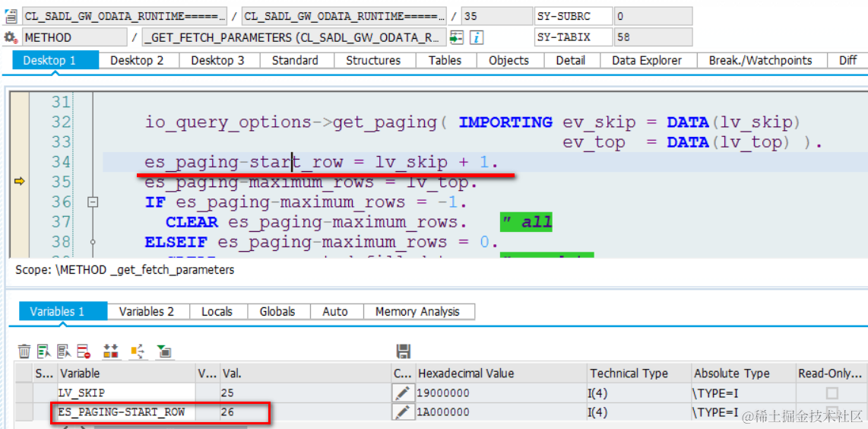This screenshot has height=429, width=868.
Task: Click the METHOD event type field
Action: pyautogui.click(x=74, y=38)
